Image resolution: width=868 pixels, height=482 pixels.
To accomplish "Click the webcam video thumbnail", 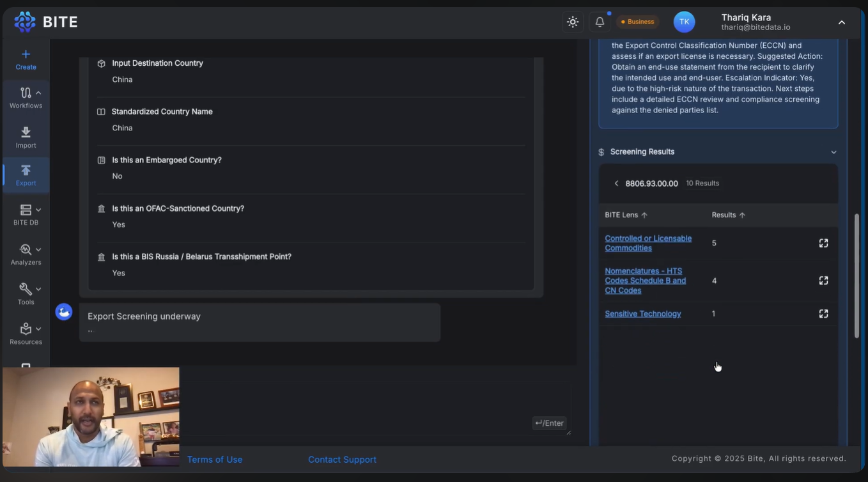I will point(91,417).
